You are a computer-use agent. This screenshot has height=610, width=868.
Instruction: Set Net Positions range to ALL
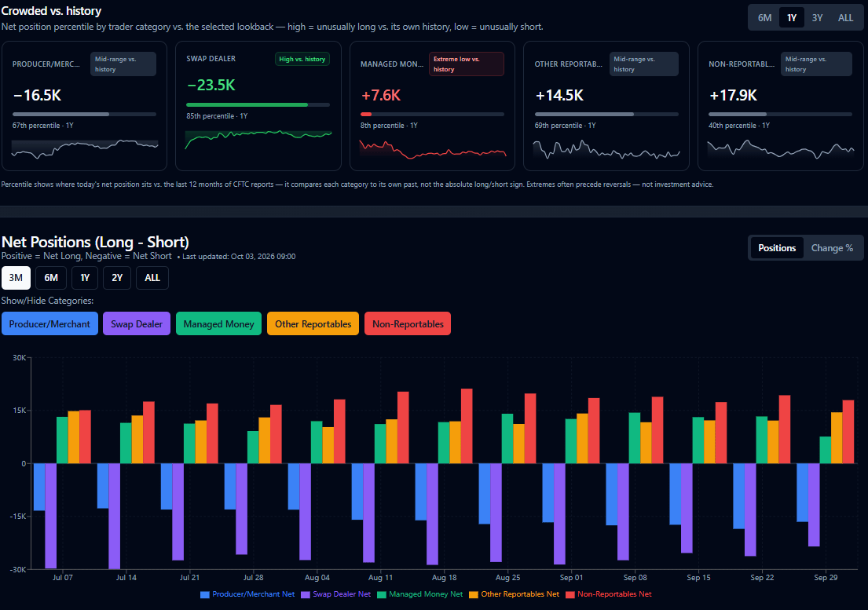[x=152, y=278]
